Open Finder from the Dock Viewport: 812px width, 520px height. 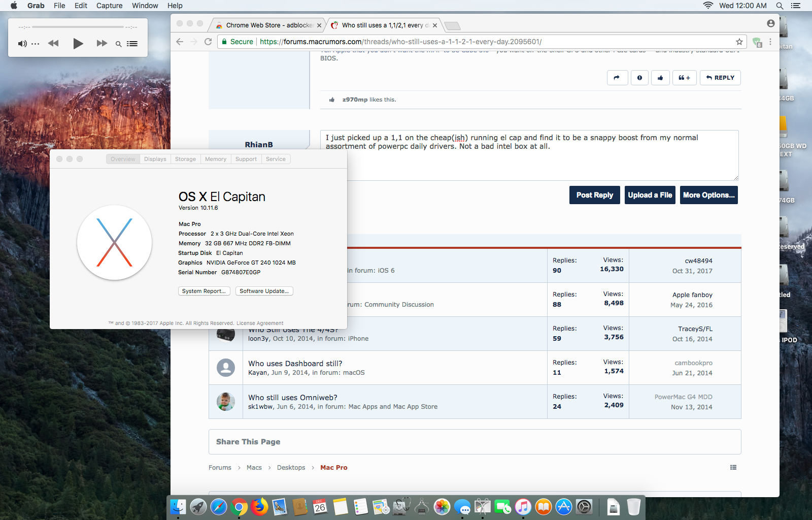[x=178, y=506]
